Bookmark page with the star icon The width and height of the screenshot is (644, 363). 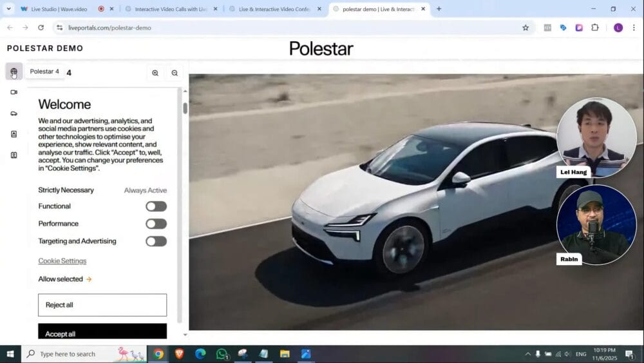pos(526,28)
